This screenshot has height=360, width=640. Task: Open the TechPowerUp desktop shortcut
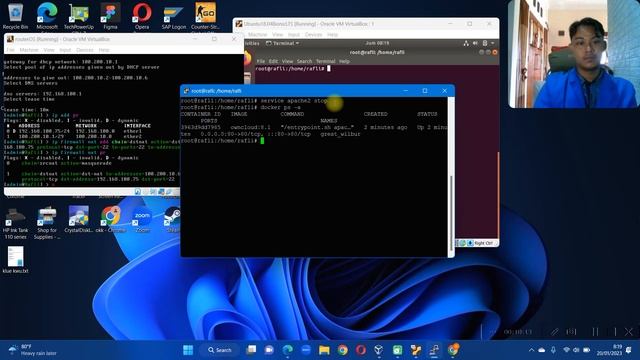79,16
